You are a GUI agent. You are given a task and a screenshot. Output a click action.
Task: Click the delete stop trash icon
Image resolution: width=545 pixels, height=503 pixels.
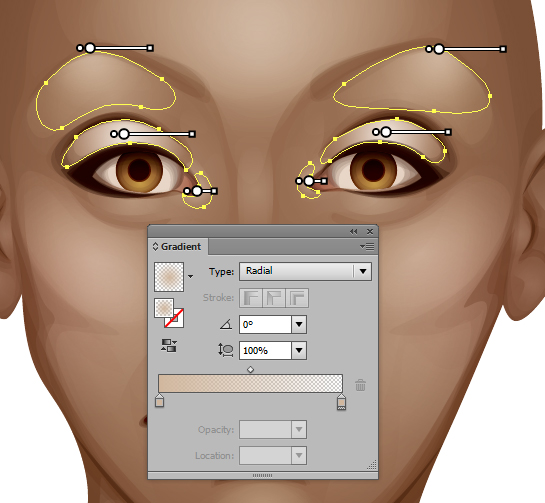click(360, 385)
